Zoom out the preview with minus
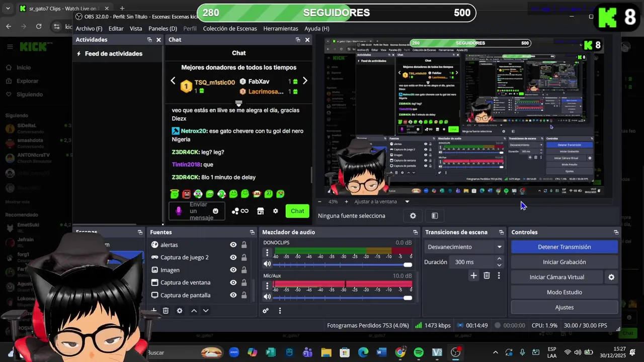Image resolution: width=644 pixels, height=362 pixels. pyautogui.click(x=319, y=202)
